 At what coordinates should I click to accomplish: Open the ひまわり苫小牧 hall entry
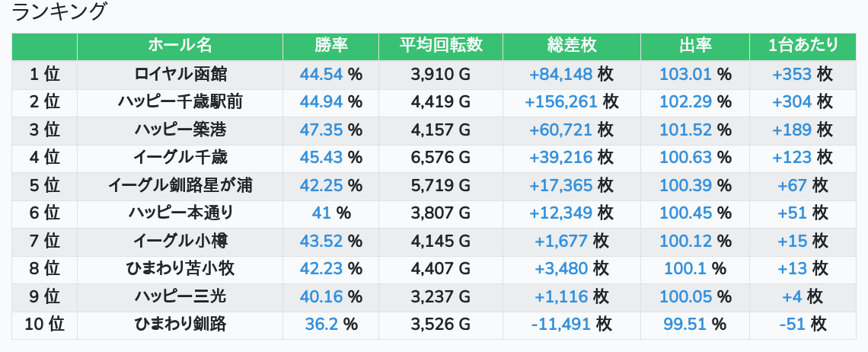[x=180, y=269]
